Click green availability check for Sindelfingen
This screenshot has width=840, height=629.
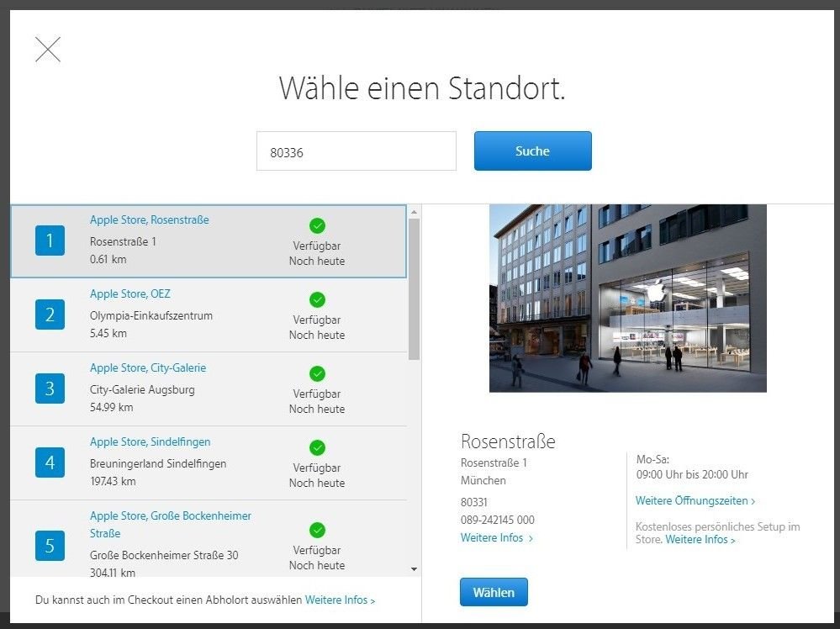click(x=317, y=447)
